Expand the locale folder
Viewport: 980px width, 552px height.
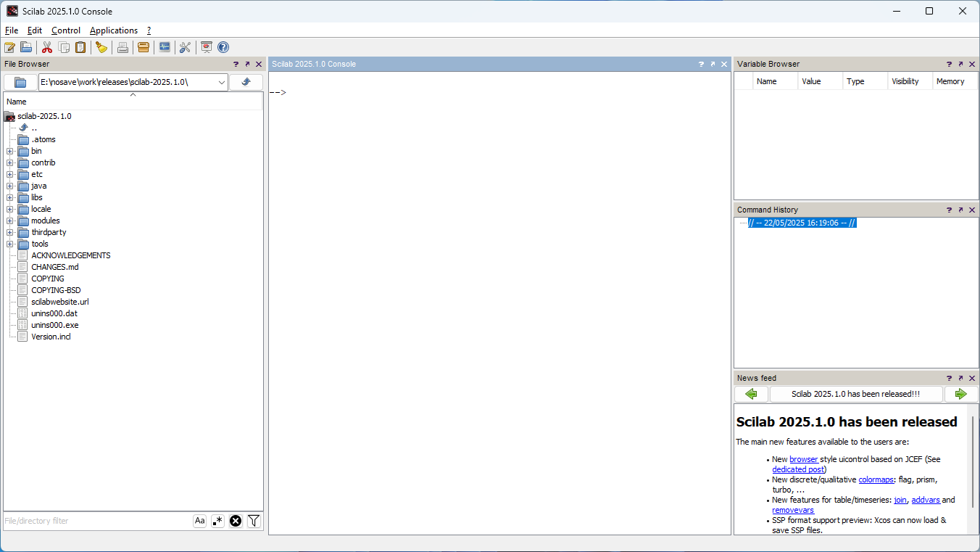(x=10, y=209)
